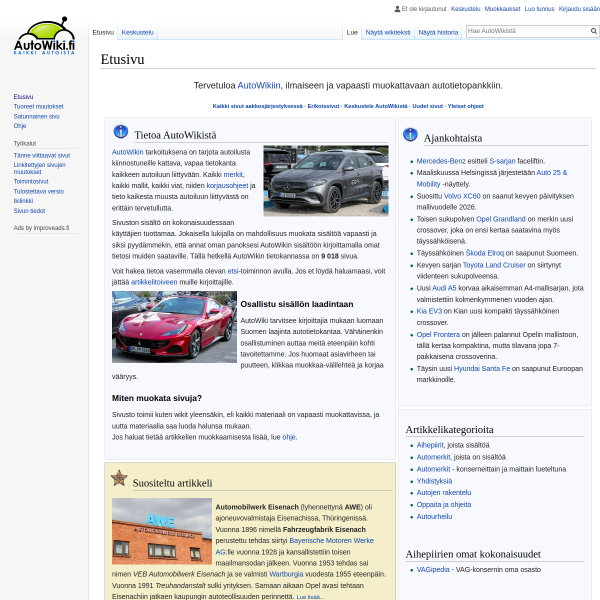Viewport: 600px width, 600px height.
Task: Open the Audi A5 link
Action: pyautogui.click(x=444, y=288)
